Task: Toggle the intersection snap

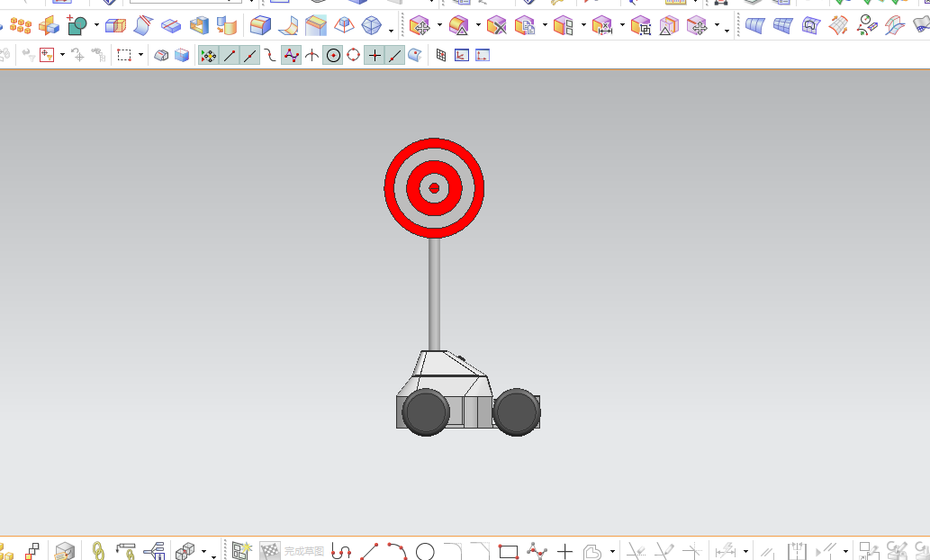Action: pyautogui.click(x=312, y=55)
